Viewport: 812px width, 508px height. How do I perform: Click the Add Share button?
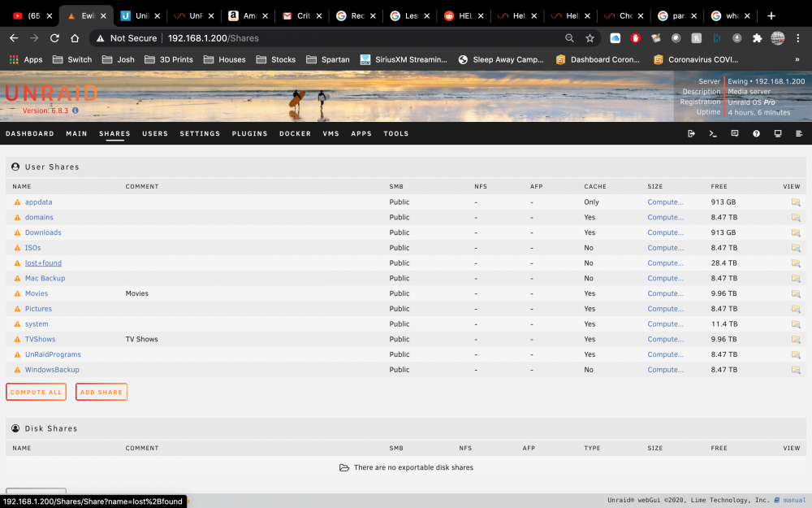point(101,392)
